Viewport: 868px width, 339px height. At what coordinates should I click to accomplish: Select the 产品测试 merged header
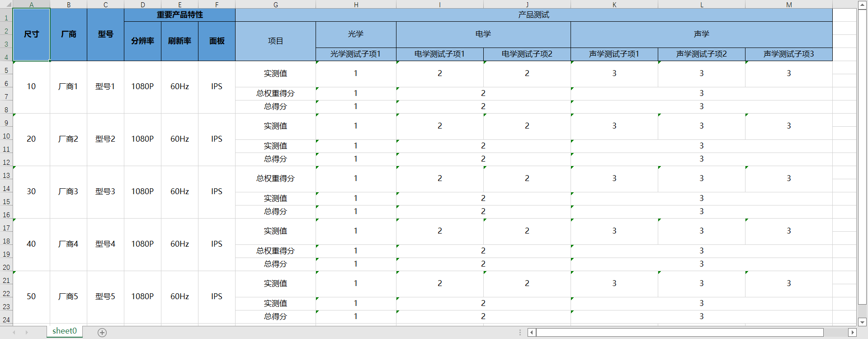click(534, 15)
